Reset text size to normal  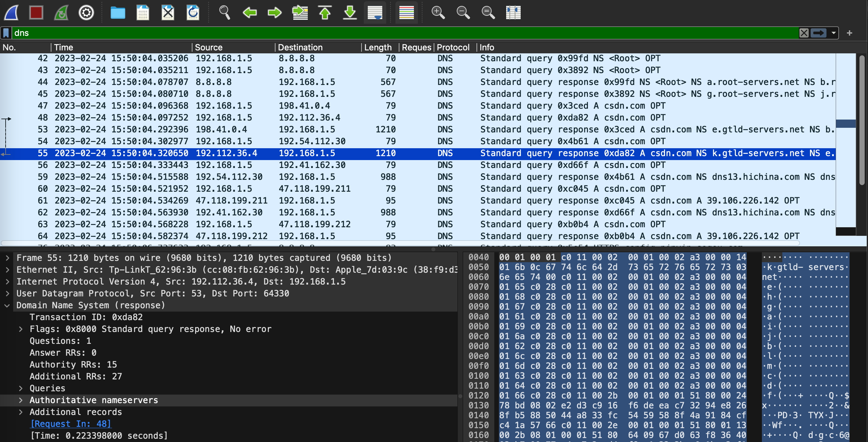pyautogui.click(x=488, y=13)
